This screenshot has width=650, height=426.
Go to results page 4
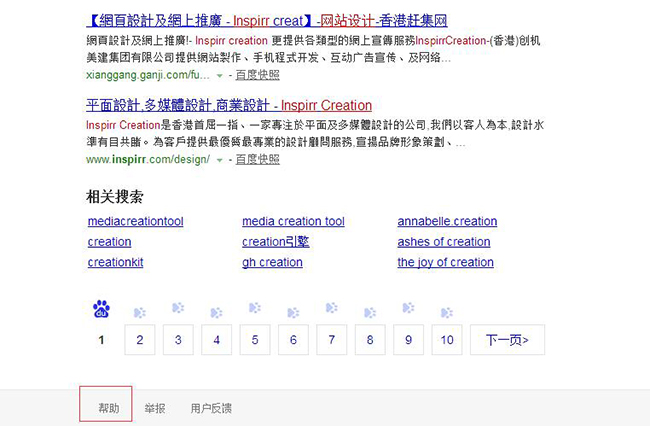tap(216, 340)
